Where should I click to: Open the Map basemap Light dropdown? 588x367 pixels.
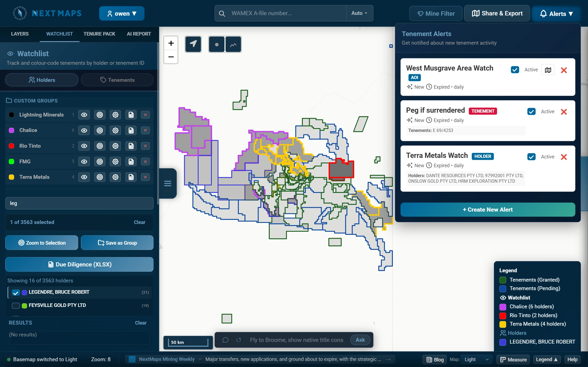coord(476,359)
